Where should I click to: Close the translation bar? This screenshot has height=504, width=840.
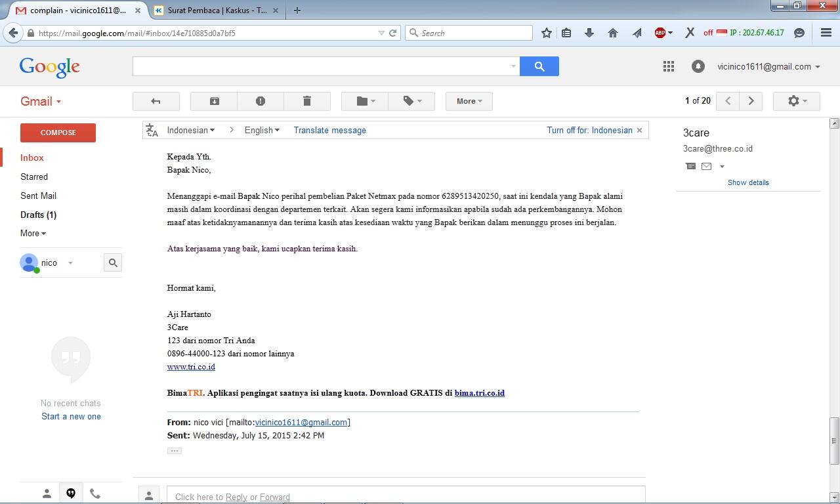point(640,130)
